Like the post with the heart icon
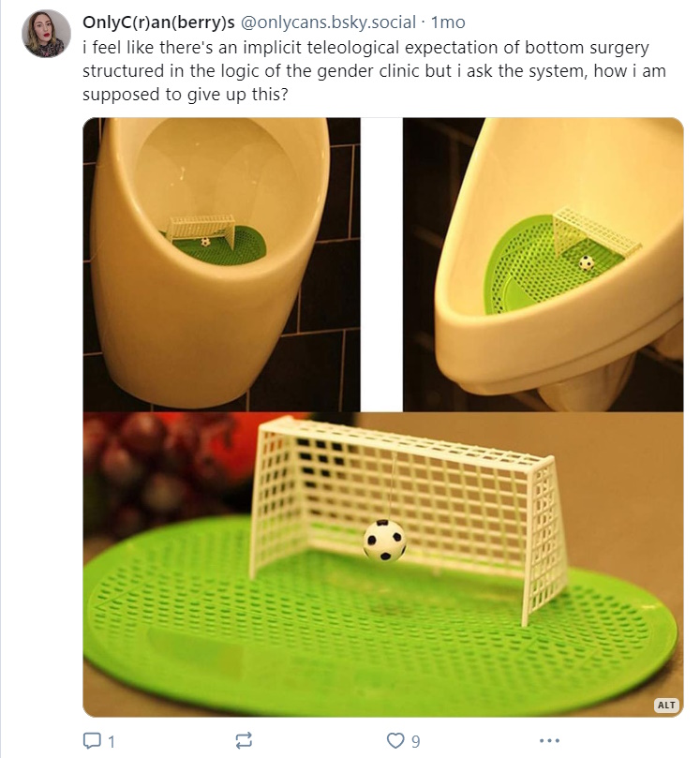The height and width of the screenshot is (758, 700). point(395,740)
